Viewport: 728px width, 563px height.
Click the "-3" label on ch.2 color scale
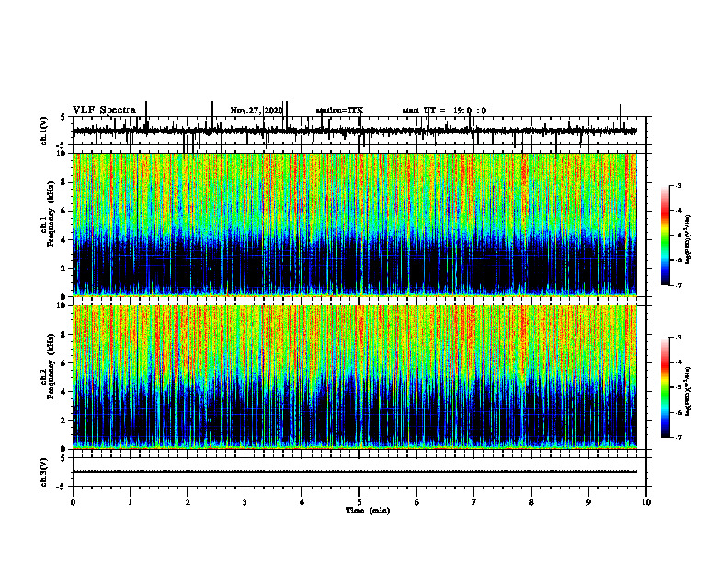[678, 338]
